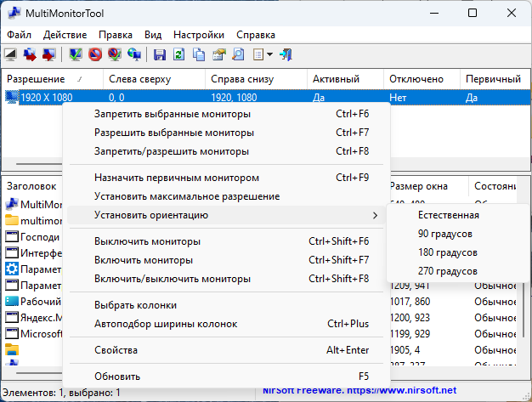This screenshot has height=402, width=532.
Task: Choose Запретить/разрешить мониторы
Action: [x=226, y=151]
